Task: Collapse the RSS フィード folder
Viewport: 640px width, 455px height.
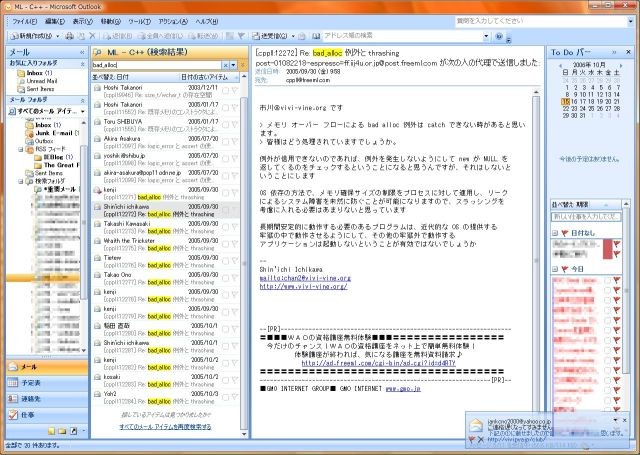Action: pos(21,149)
